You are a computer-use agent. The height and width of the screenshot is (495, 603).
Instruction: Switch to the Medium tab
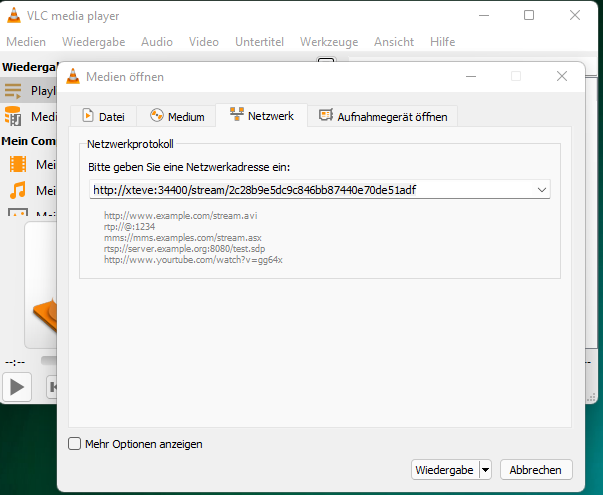click(x=177, y=116)
